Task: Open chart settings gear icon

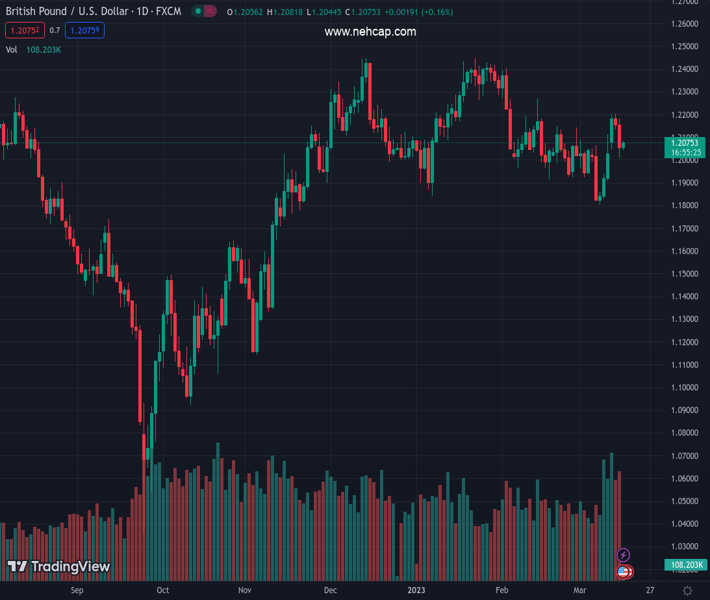Action: (x=686, y=590)
